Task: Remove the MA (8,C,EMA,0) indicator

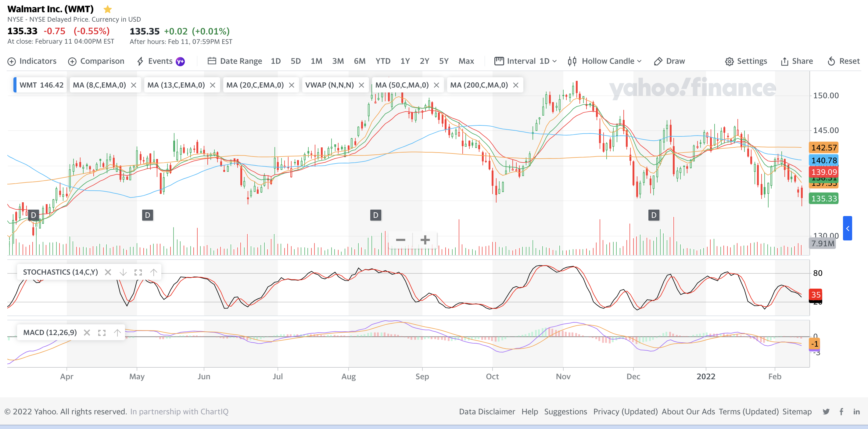Action: tap(134, 85)
